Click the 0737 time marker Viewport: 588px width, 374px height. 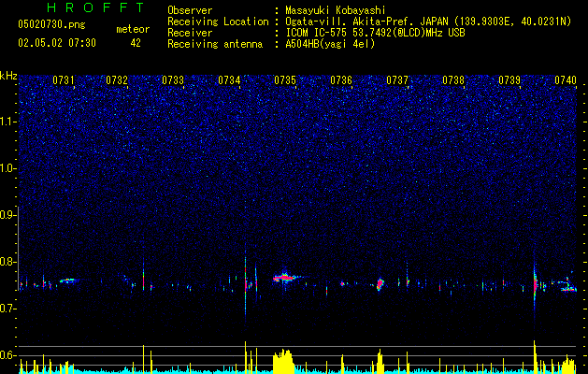pyautogui.click(x=397, y=80)
